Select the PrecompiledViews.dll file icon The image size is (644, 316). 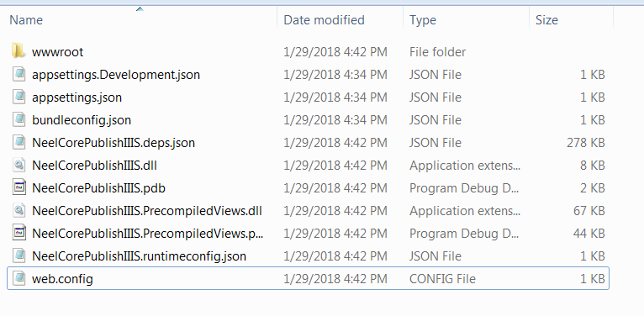coord(18,211)
